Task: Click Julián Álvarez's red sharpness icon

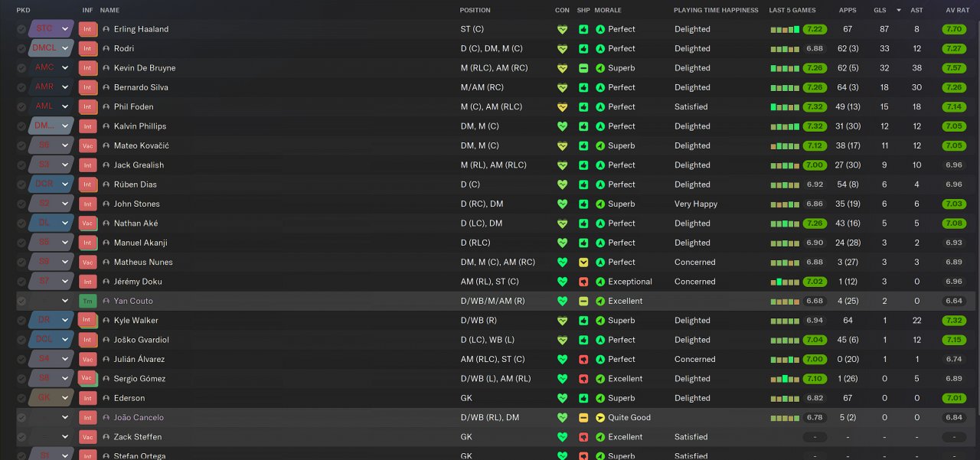Action: 583,360
